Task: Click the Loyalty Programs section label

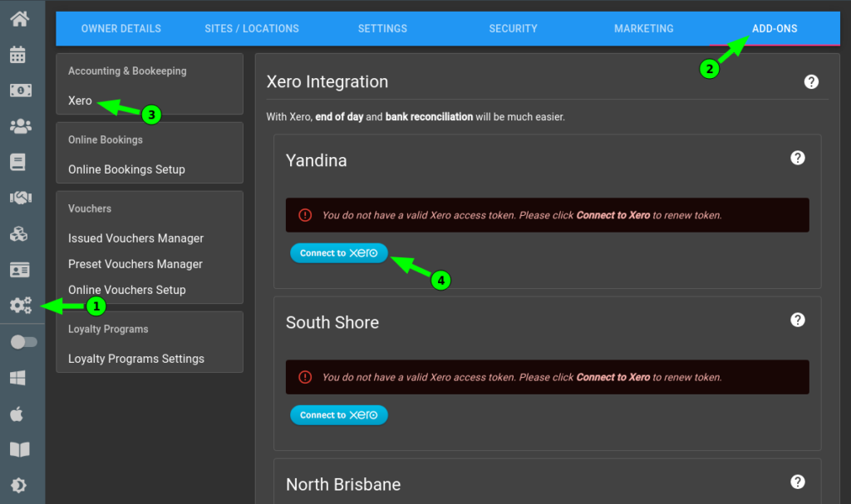Action: point(108,330)
